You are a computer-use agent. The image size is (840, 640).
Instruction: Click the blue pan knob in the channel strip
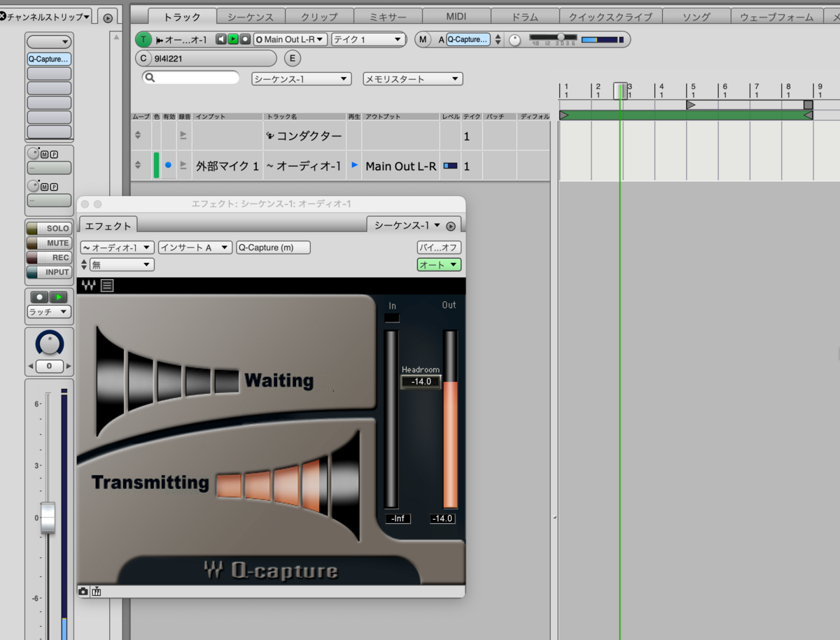click(x=49, y=343)
